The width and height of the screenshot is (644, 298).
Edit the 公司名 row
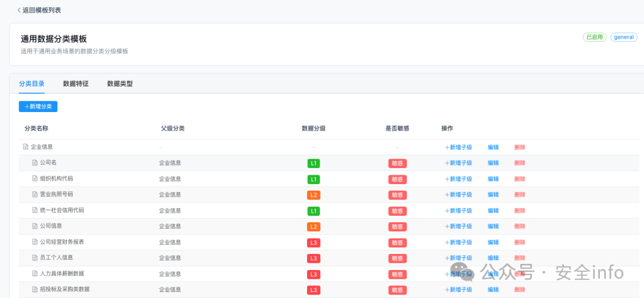click(493, 163)
